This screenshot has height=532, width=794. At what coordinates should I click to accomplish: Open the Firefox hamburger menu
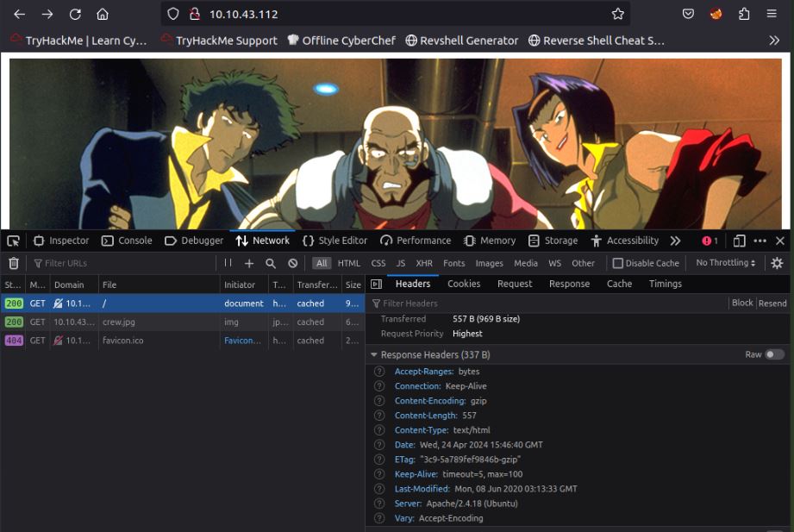pyautogui.click(x=772, y=14)
